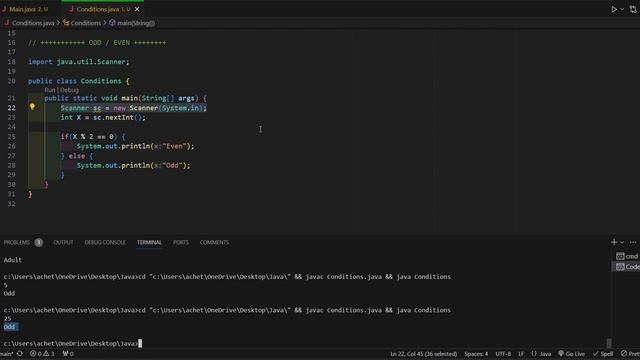Change encoding via UTF-8 status item
Image resolution: width=640 pixels, height=360 pixels.
click(503, 354)
